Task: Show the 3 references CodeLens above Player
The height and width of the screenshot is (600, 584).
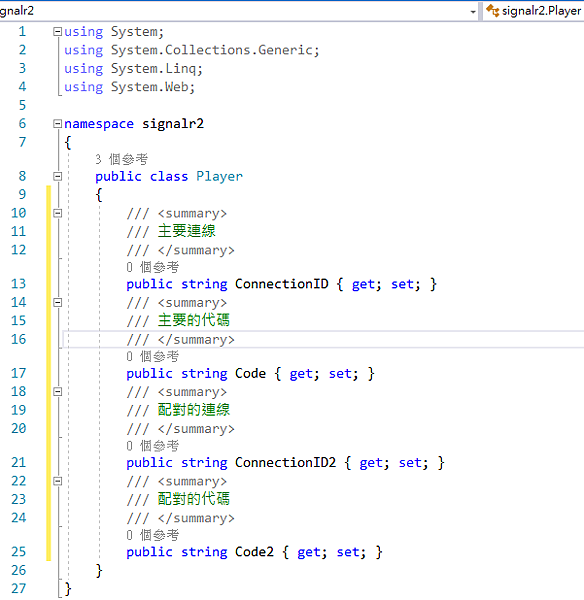Action: point(121,159)
